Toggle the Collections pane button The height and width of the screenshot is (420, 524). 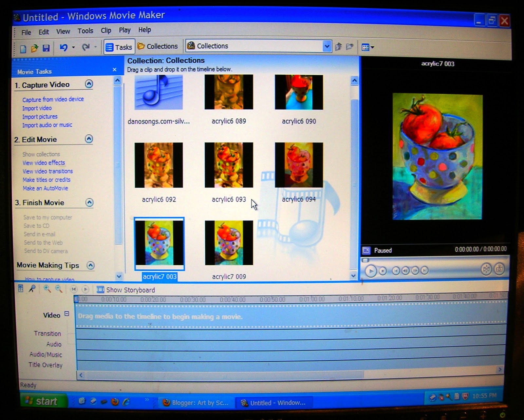tap(158, 47)
